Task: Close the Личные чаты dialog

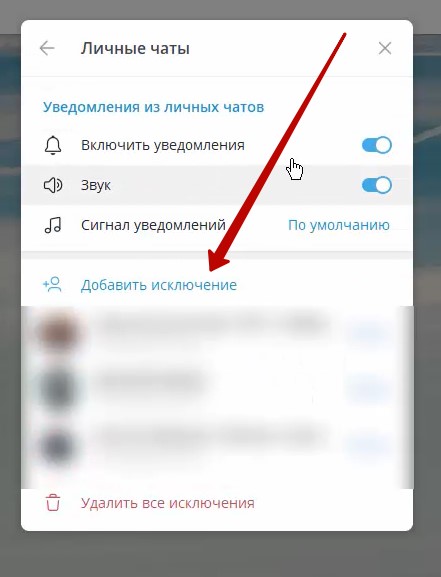Action: pos(385,48)
